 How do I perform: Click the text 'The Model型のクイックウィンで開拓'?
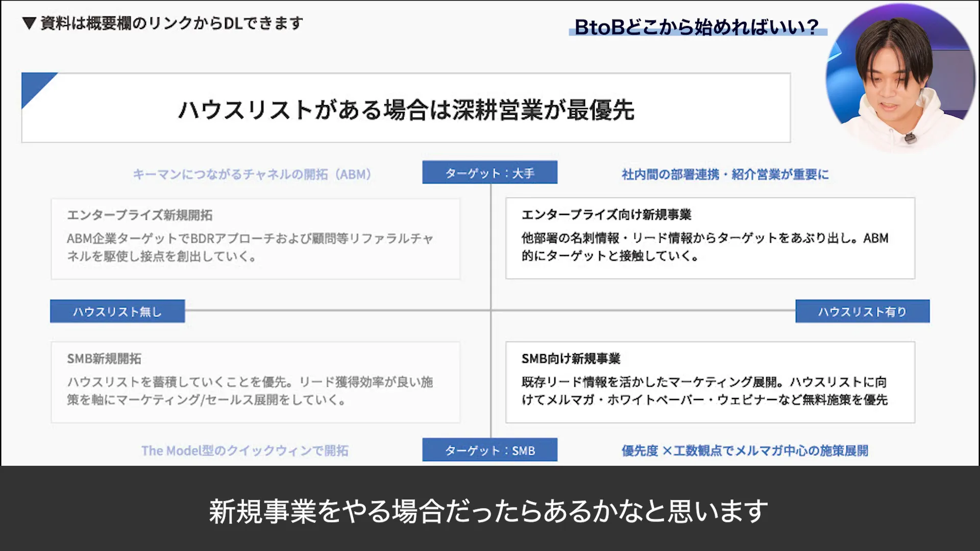click(x=245, y=451)
